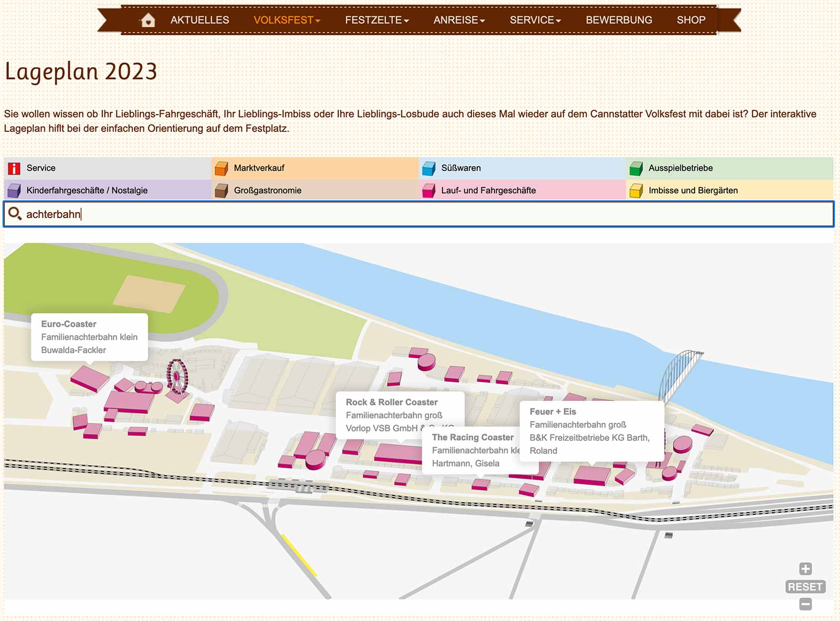The image size is (840, 621).
Task: Reset the map view
Action: 805,587
